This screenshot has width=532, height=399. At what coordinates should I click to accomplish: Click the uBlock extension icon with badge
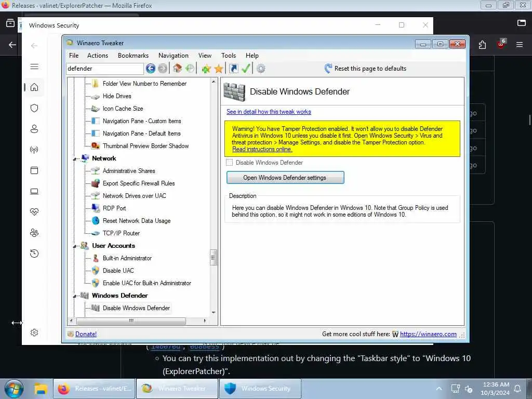coord(501,44)
